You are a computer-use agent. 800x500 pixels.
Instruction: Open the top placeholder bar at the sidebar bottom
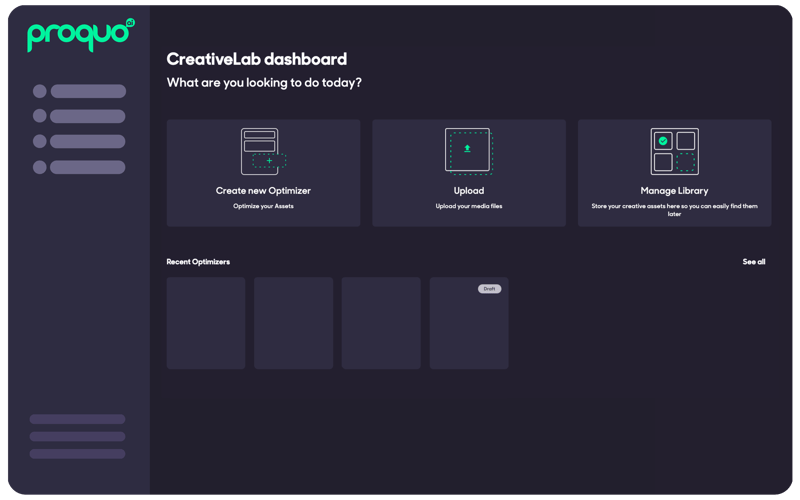77,419
